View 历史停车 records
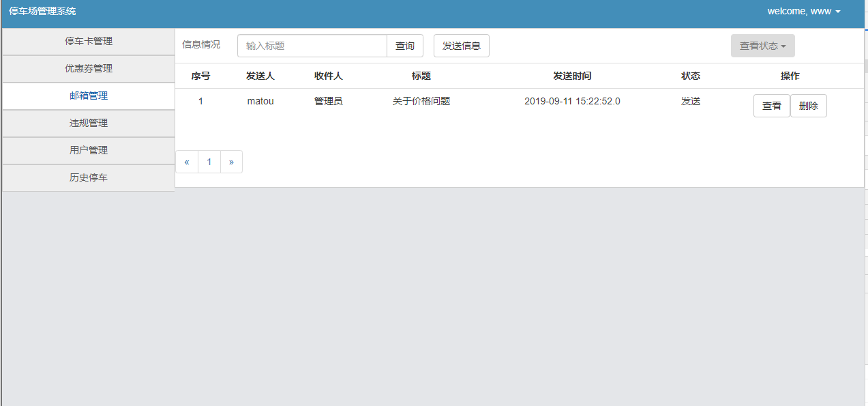 (87, 177)
